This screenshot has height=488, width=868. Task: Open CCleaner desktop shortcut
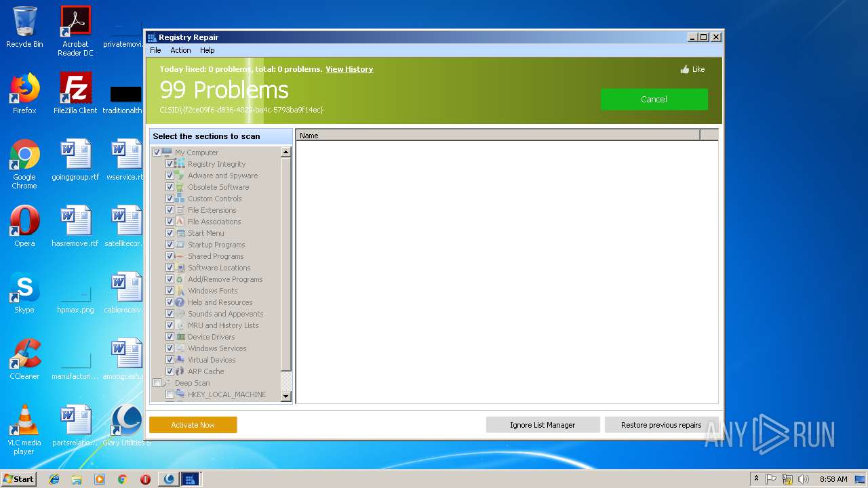tap(24, 360)
